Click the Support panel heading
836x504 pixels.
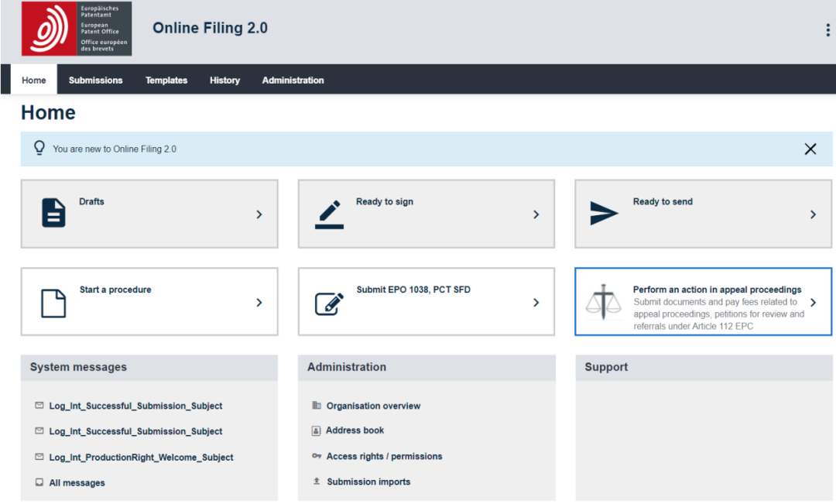[606, 367]
